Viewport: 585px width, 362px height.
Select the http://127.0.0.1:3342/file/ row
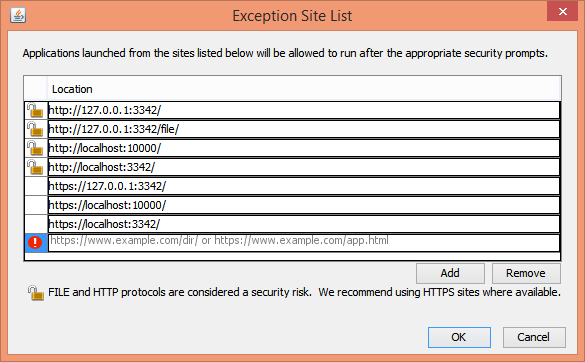point(304,129)
